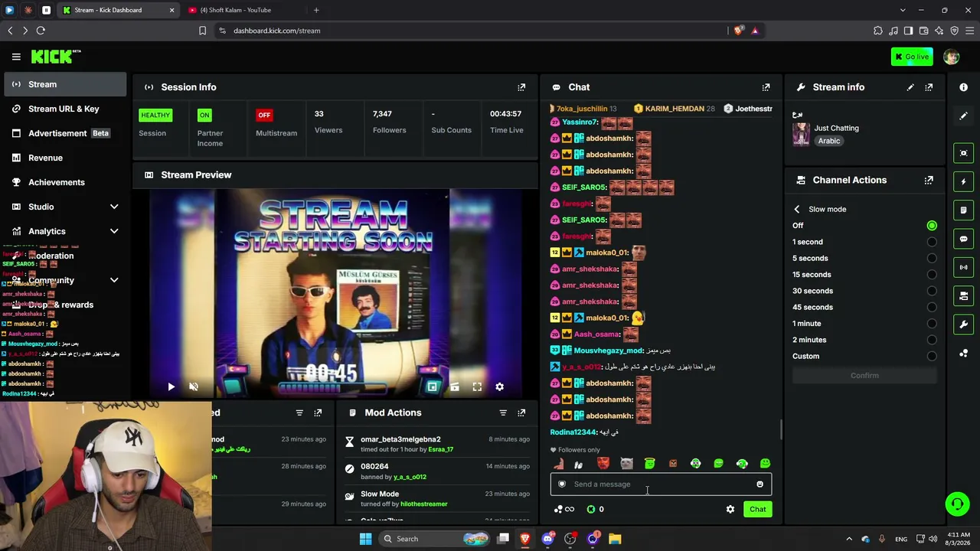Click the Send a message field
The width and height of the screenshot is (980, 551).
(661, 484)
